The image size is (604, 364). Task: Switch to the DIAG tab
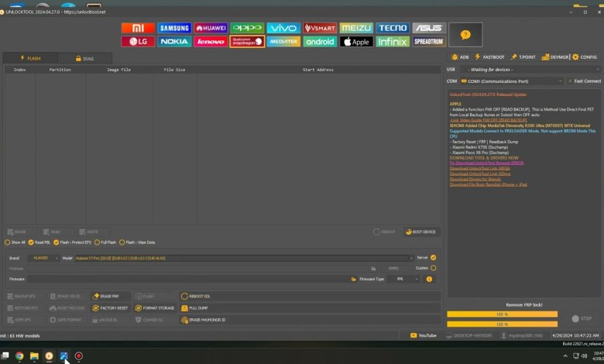pos(84,59)
